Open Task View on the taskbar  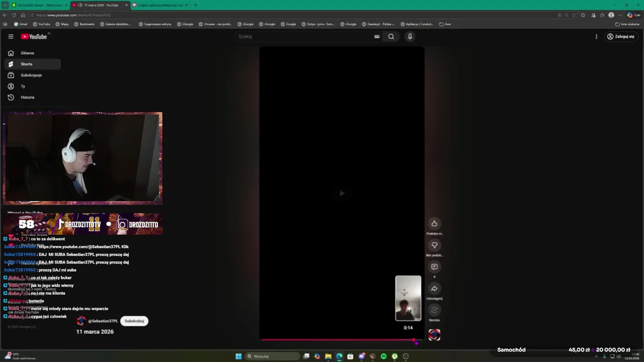click(x=306, y=356)
